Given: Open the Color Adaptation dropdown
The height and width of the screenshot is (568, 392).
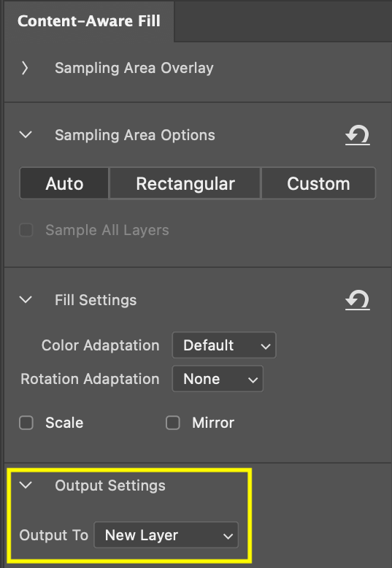Looking at the screenshot, I should (x=224, y=345).
